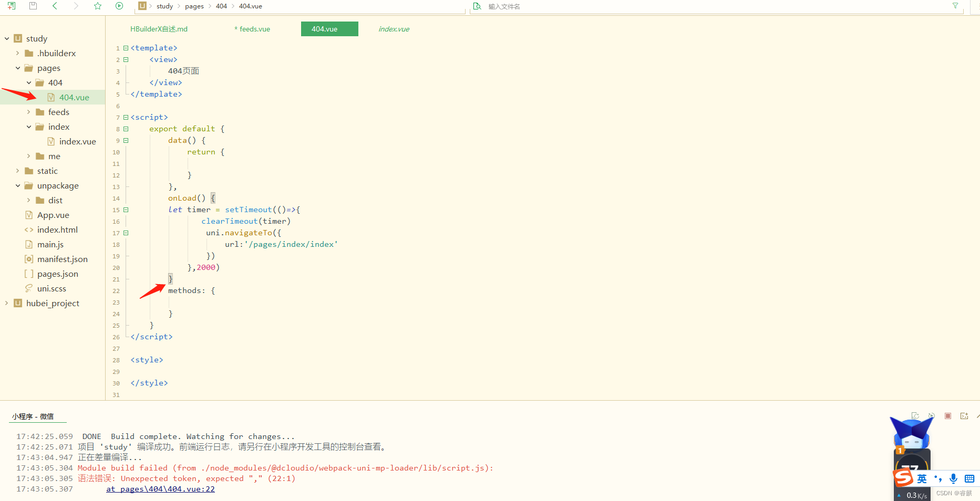Collapse the unpackage folder
The height and width of the screenshot is (501, 980).
(17, 185)
